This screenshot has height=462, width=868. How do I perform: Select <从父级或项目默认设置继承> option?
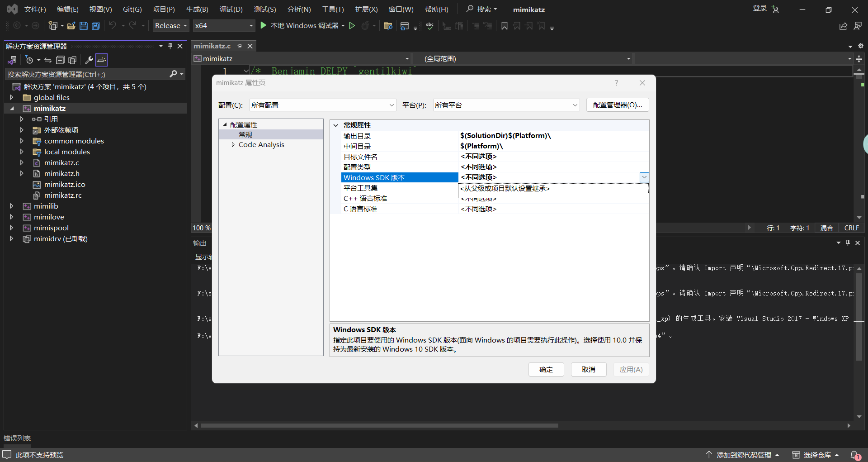point(553,189)
